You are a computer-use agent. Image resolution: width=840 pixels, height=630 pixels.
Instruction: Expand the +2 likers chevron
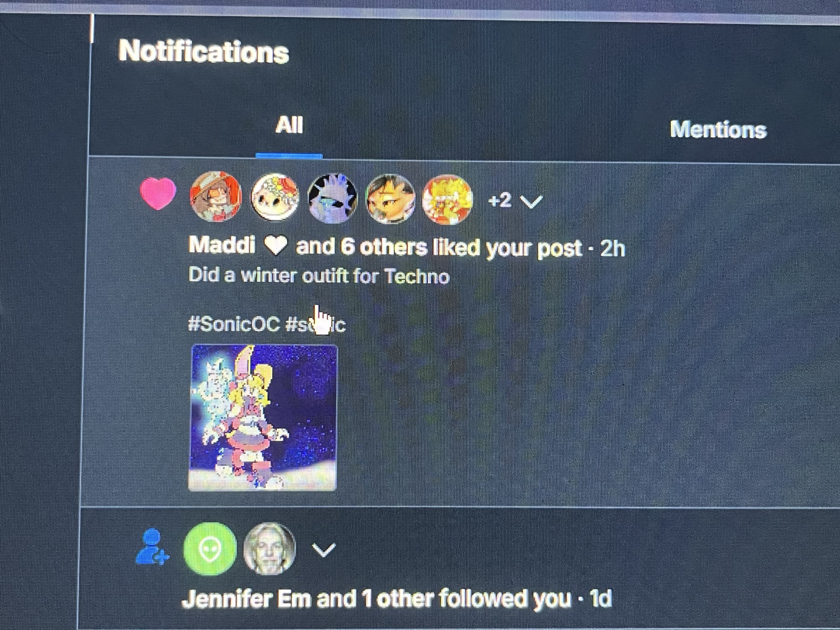531,202
